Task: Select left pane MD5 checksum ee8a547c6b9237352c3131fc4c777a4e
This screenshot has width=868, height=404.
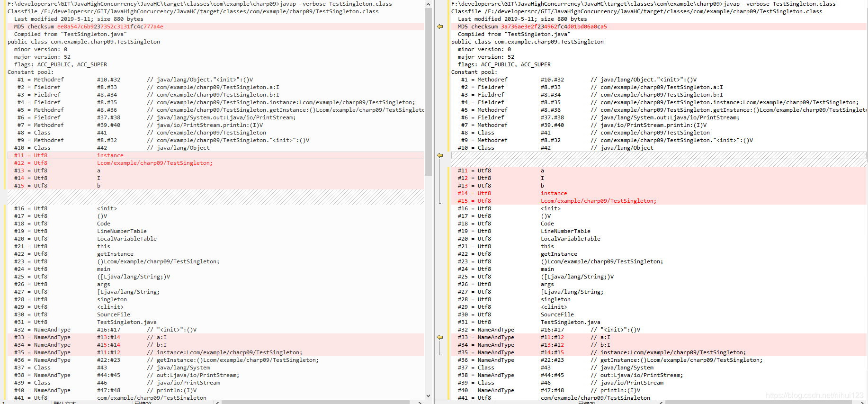Action: [x=110, y=27]
